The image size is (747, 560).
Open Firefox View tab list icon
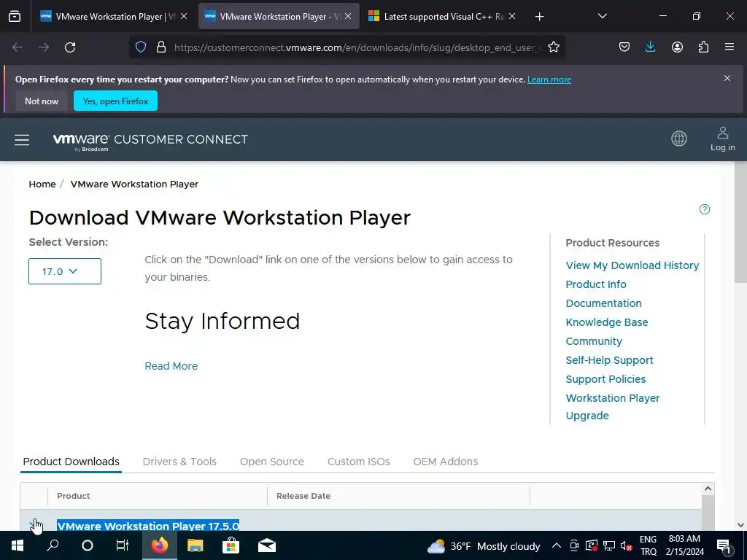(x=15, y=16)
